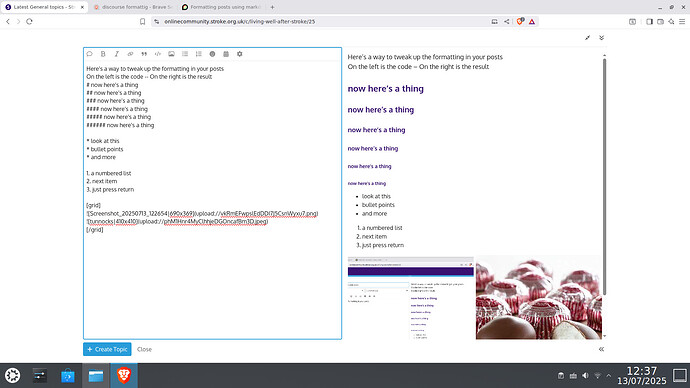The width and height of the screenshot is (690, 388).
Task: Click the Close link beside Create Topic
Action: pos(144,349)
